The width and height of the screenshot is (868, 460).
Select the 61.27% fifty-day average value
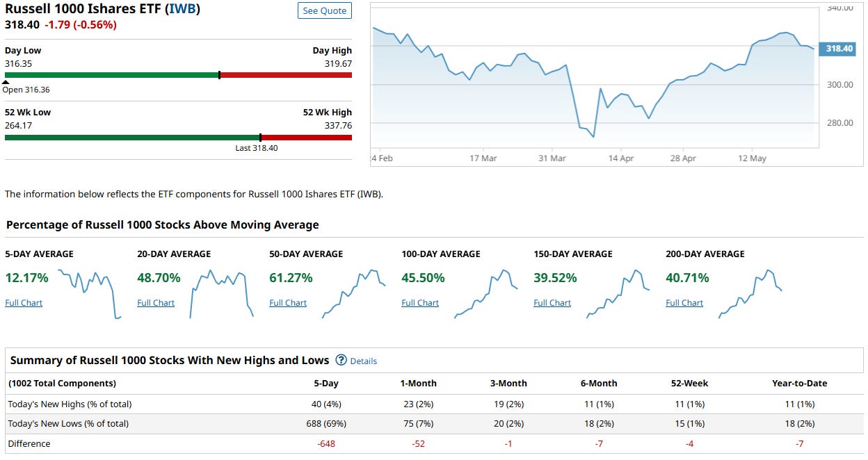291,278
